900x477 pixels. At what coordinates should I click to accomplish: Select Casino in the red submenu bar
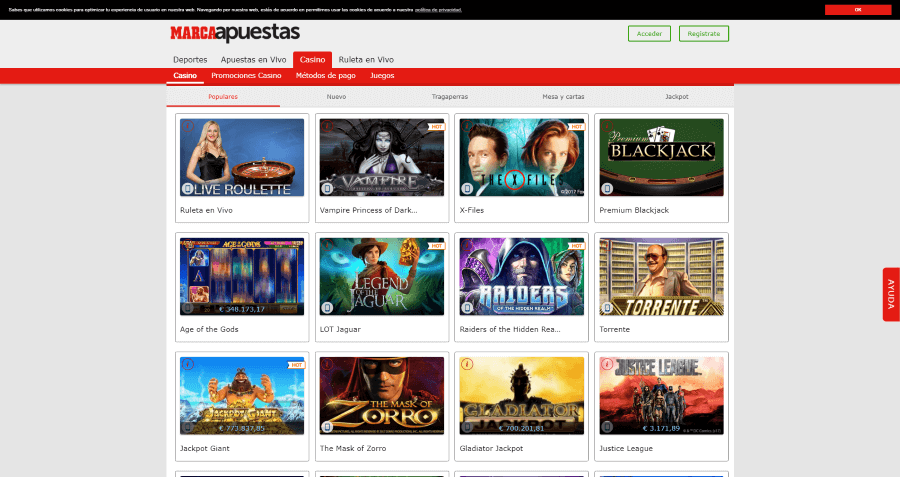pyautogui.click(x=185, y=76)
